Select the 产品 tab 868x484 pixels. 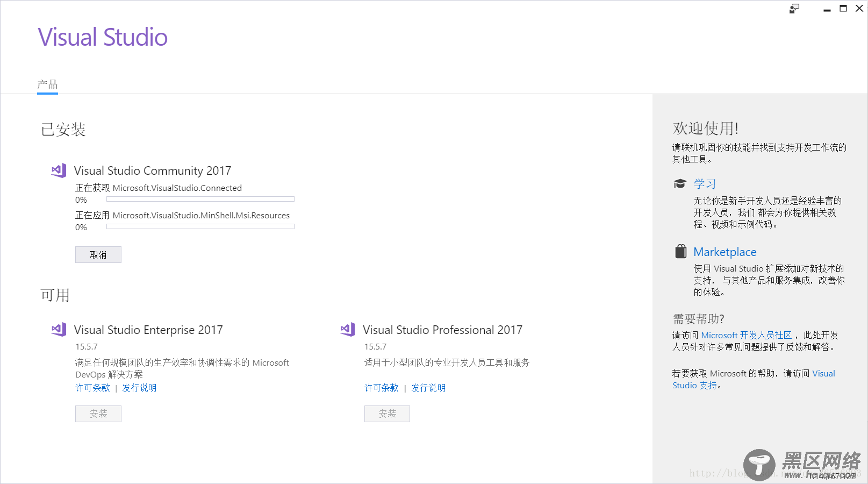(47, 84)
